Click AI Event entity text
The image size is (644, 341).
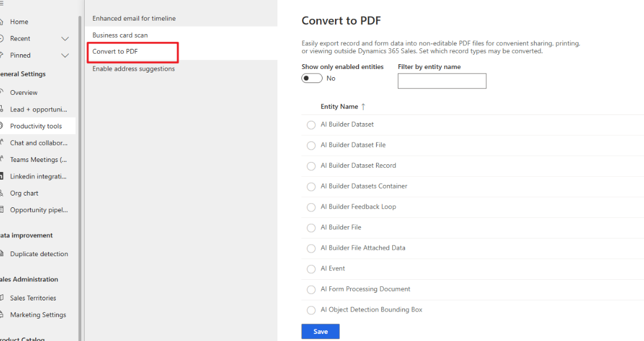coord(333,269)
